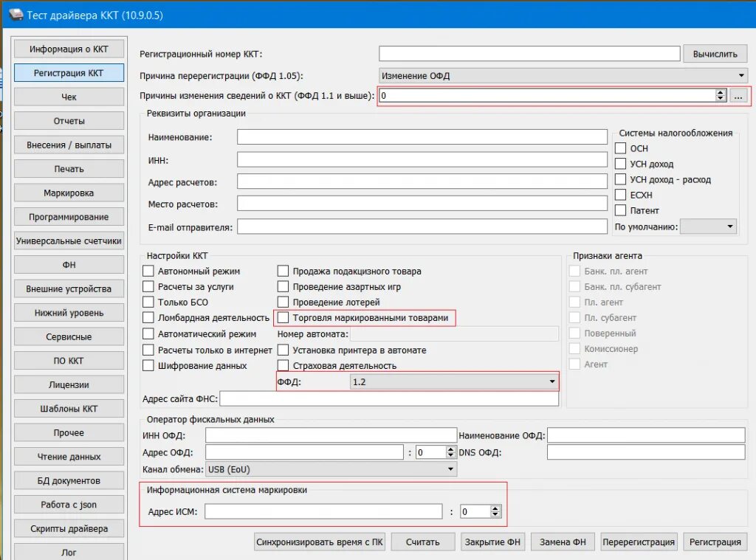This screenshot has height=560, width=756.
Task: Adjust the Причины изменения сведений spinner arrows
Action: (721, 95)
